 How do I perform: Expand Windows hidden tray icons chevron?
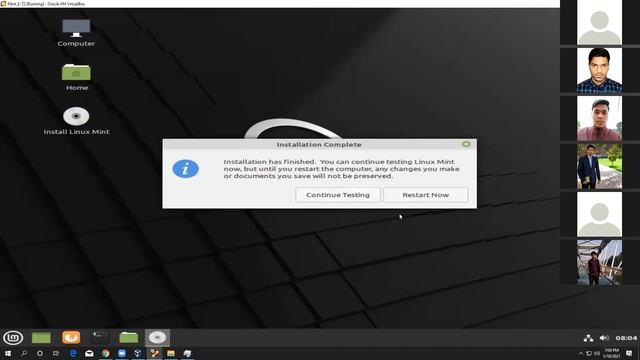click(x=581, y=353)
